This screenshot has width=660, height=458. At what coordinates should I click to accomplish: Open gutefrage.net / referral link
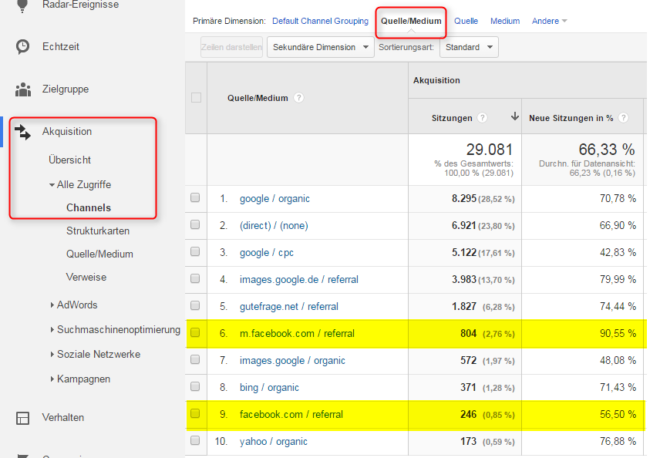coord(289,306)
